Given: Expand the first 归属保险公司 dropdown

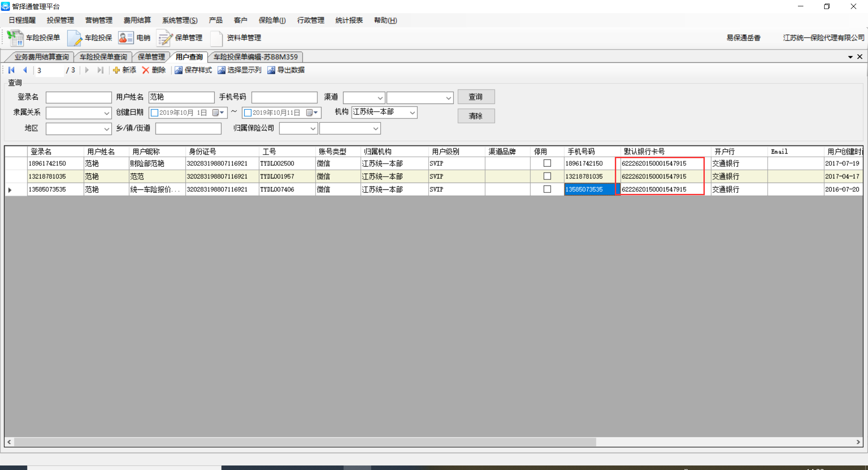Looking at the screenshot, I should 313,129.
